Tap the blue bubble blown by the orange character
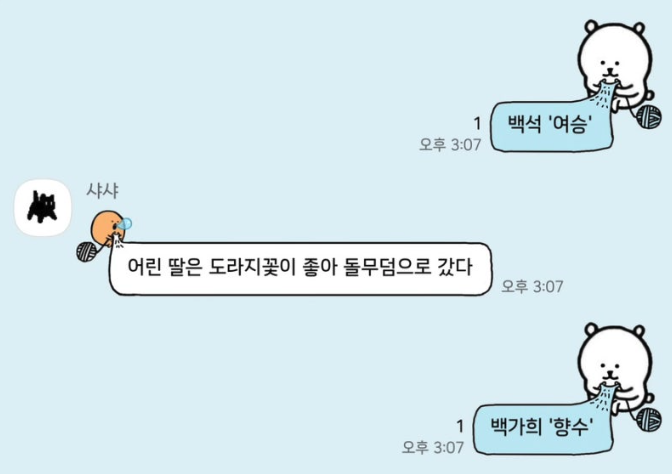The image size is (672, 474). (126, 224)
